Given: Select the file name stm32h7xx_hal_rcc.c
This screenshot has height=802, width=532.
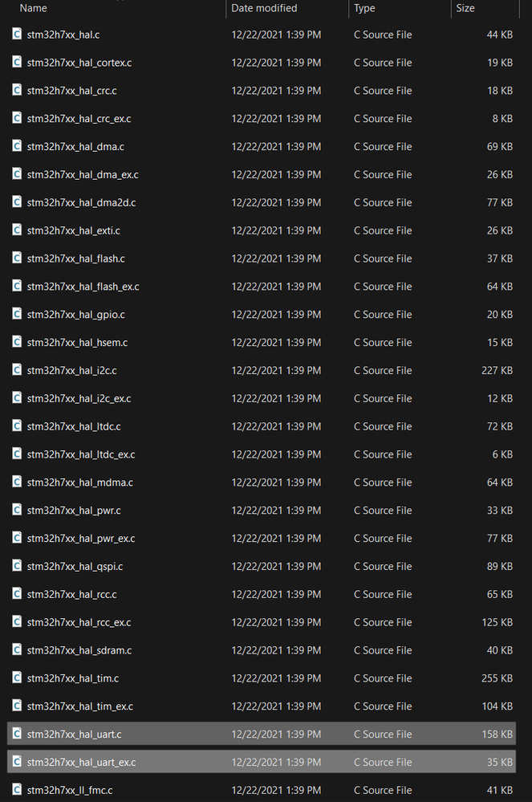Looking at the screenshot, I should [x=71, y=594].
